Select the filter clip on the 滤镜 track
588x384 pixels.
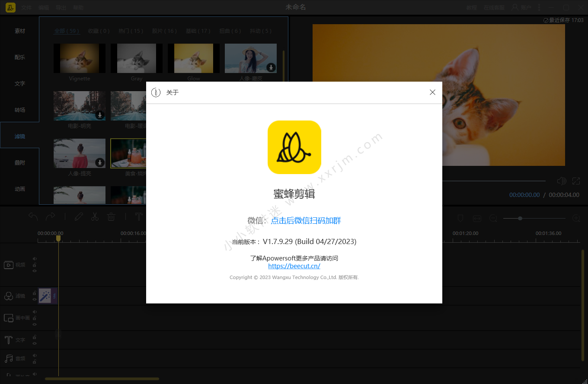pyautogui.click(x=48, y=296)
